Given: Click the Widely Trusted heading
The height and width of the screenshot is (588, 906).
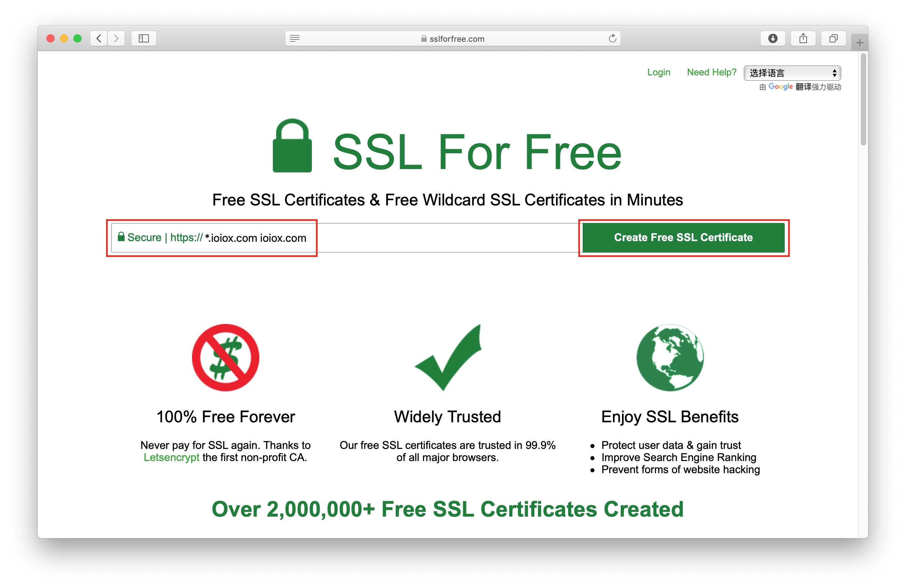Looking at the screenshot, I should click(448, 417).
